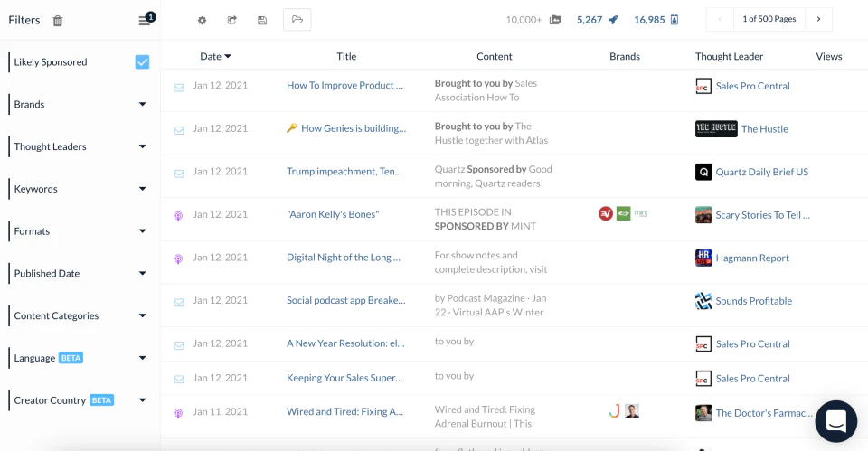Open saved searches folder button

pos(297,20)
